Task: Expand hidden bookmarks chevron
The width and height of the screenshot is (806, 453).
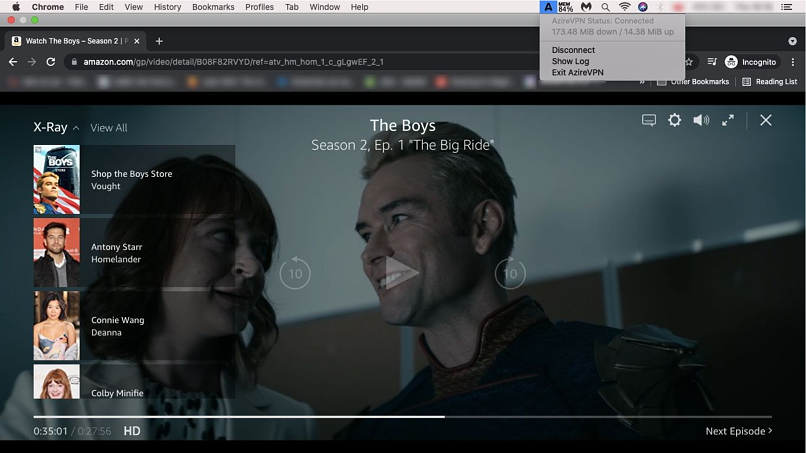Action: point(642,82)
